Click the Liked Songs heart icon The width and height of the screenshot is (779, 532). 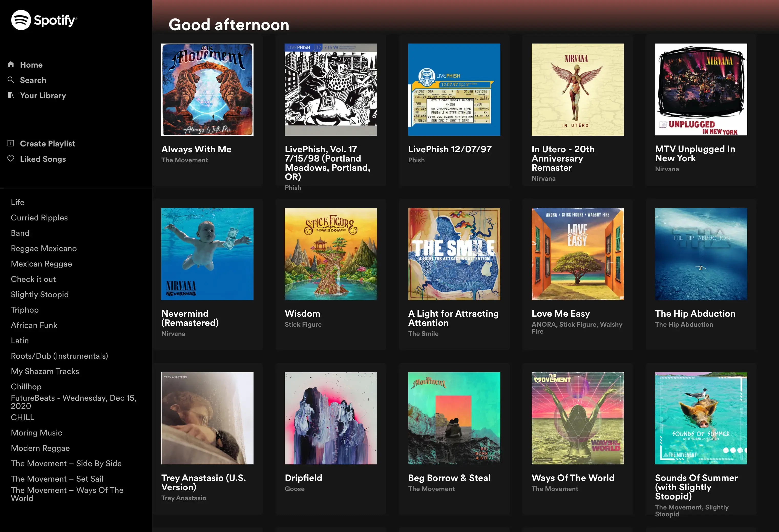pyautogui.click(x=11, y=158)
